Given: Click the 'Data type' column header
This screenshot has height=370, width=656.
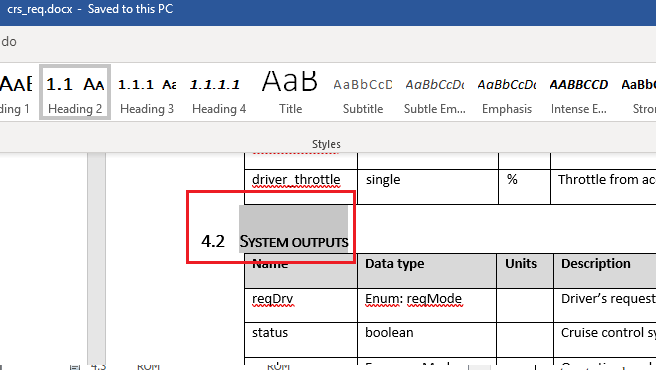Looking at the screenshot, I should pyautogui.click(x=427, y=270).
